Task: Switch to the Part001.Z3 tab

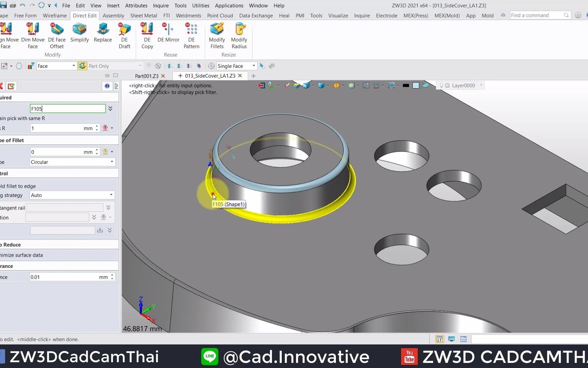Action: (x=147, y=76)
